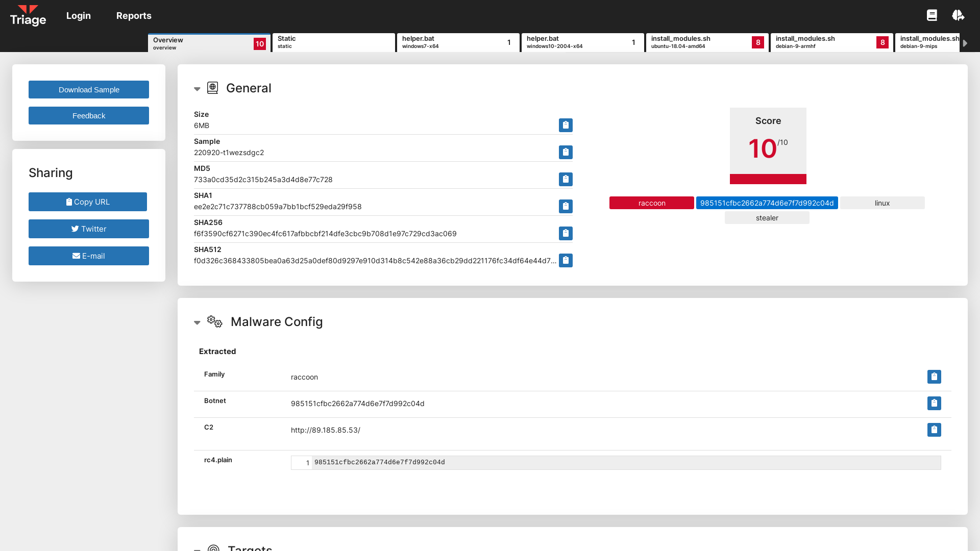Click the brain export icon top right
The height and width of the screenshot is (551, 980).
point(958,15)
